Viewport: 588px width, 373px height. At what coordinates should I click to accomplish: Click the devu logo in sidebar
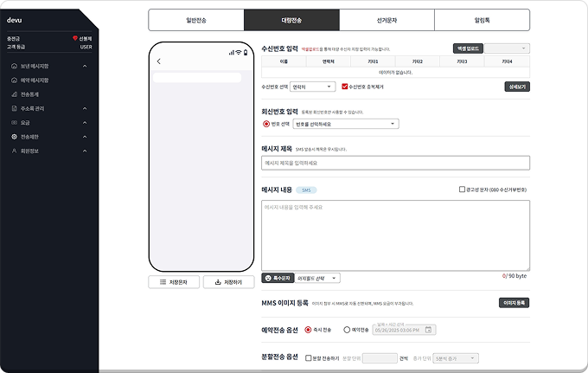14,20
